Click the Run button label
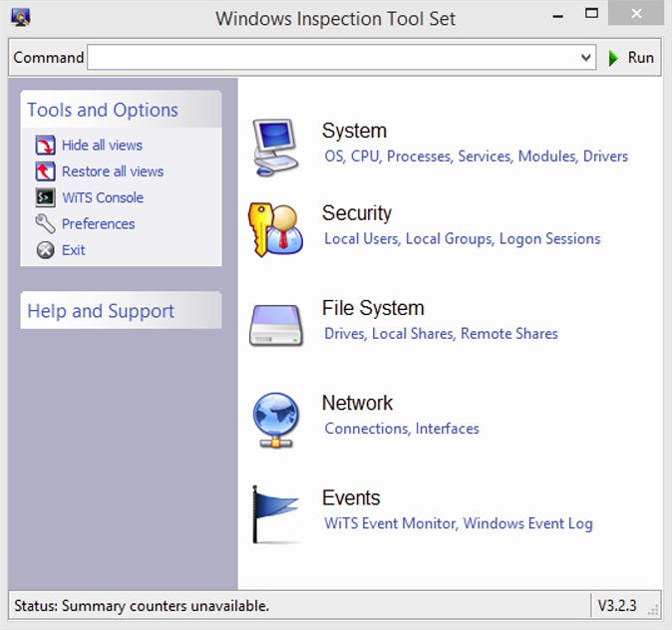Viewport: 672px width, 630px height. pyautogui.click(x=641, y=58)
